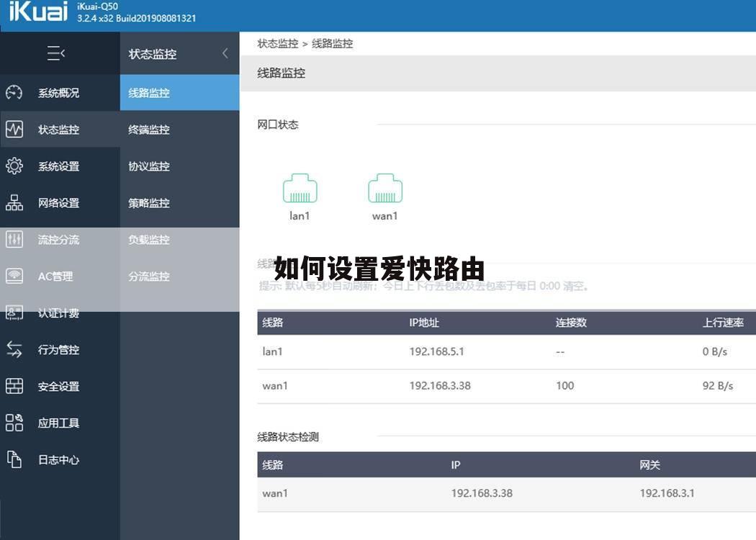Open 负载监控 from the submenu
The image size is (756, 540).
coord(148,239)
